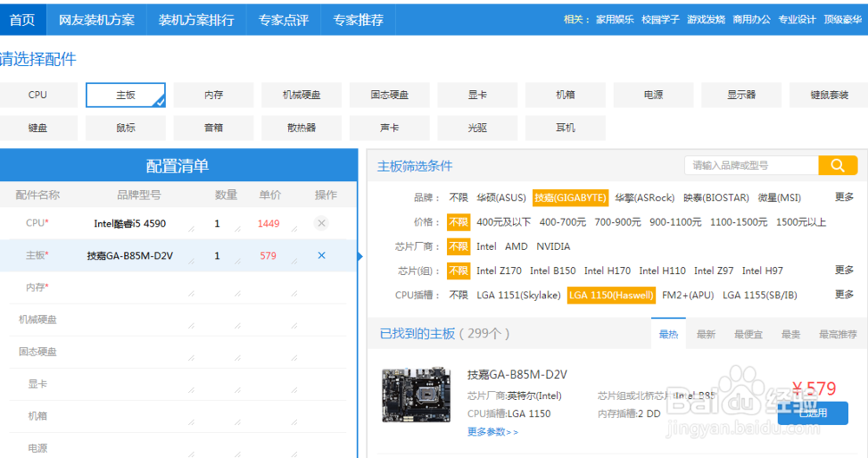Open the 首页 tab
868x458 pixels.
click(23, 20)
